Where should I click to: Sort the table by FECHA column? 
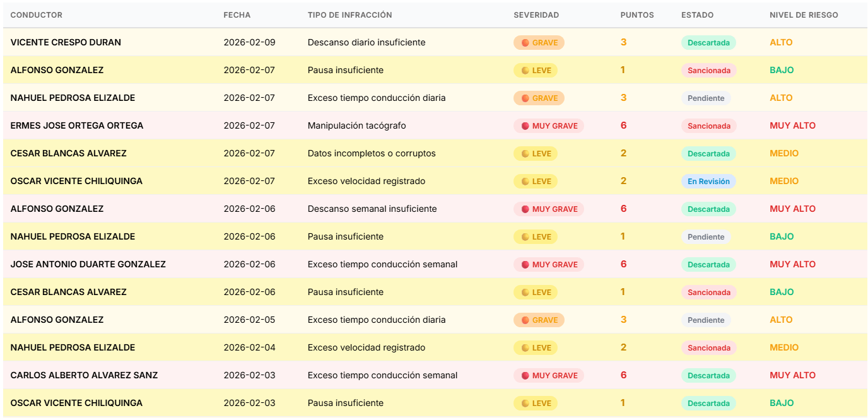pyautogui.click(x=237, y=15)
